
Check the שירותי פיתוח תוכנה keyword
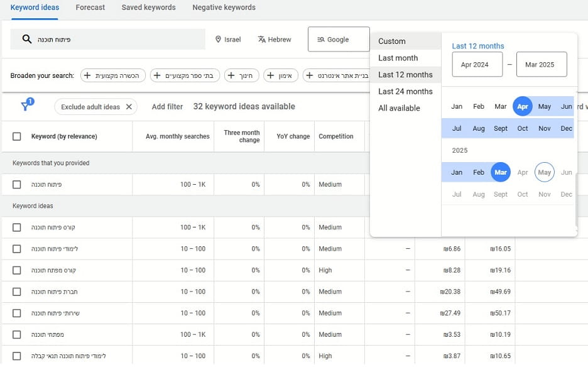pos(16,313)
